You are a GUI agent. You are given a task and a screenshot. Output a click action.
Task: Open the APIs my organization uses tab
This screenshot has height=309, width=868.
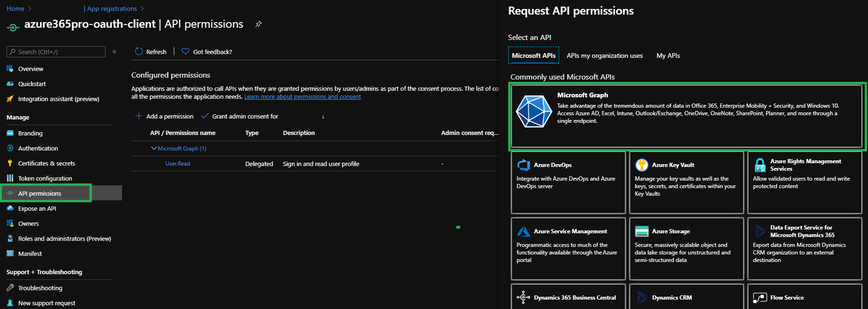pyautogui.click(x=605, y=55)
